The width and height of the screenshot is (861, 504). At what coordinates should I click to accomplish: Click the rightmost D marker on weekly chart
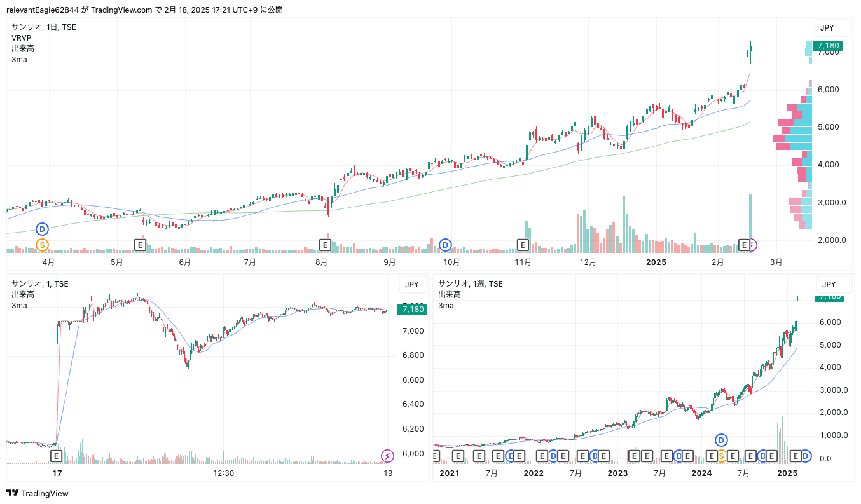tap(805, 456)
